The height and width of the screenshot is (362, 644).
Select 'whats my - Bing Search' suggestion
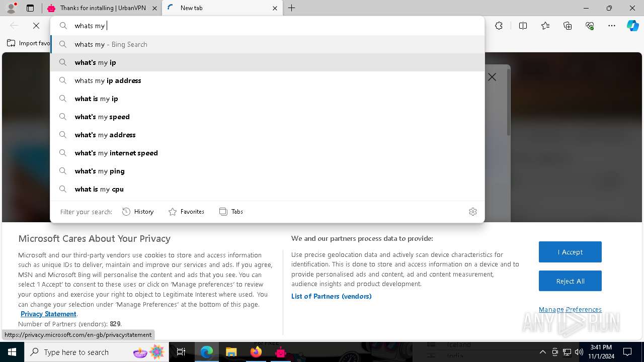point(267,44)
